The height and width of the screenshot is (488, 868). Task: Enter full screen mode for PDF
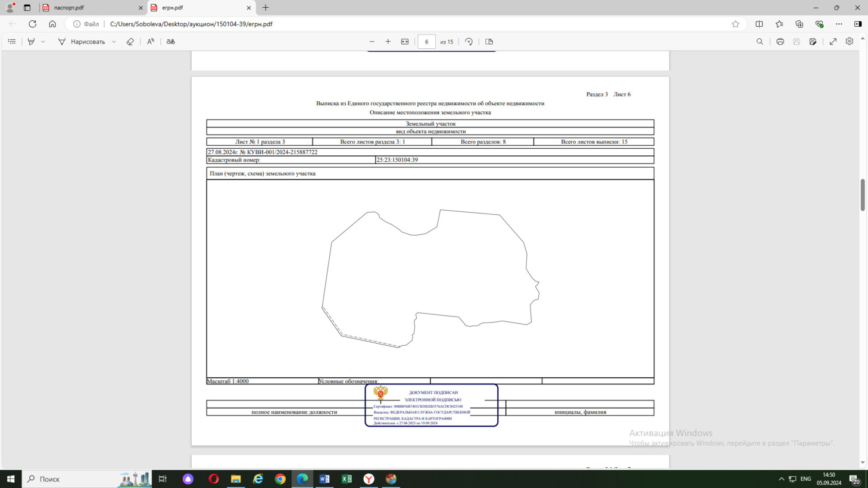pyautogui.click(x=833, y=42)
